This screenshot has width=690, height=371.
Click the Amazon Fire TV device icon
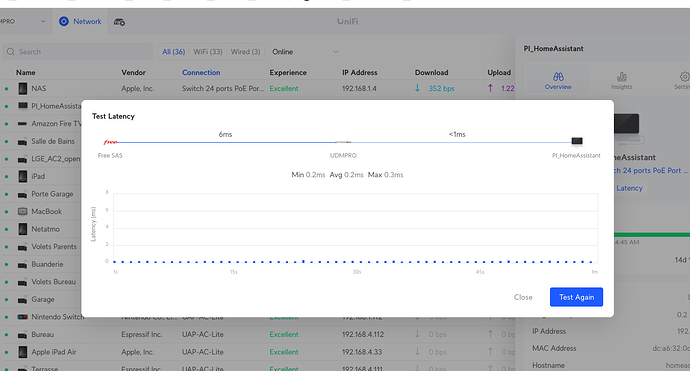tap(22, 124)
